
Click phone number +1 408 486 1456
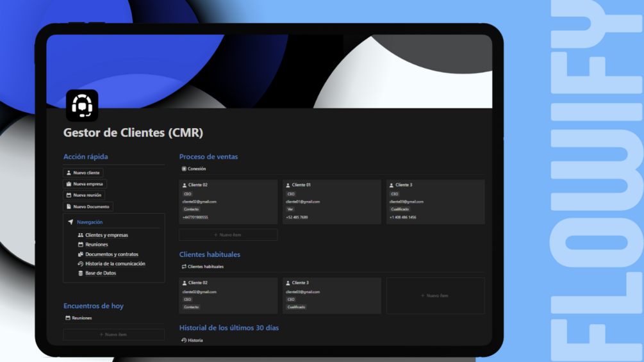point(402,218)
